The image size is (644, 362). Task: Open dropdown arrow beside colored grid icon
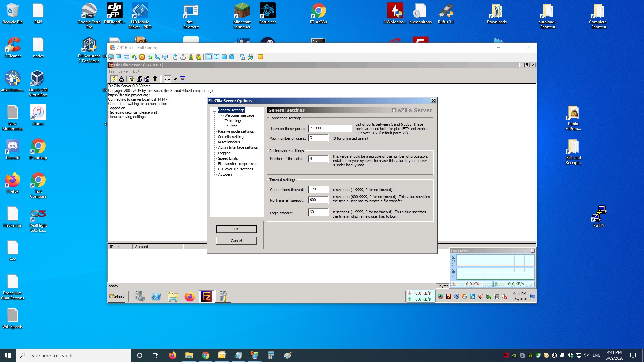tap(189, 79)
